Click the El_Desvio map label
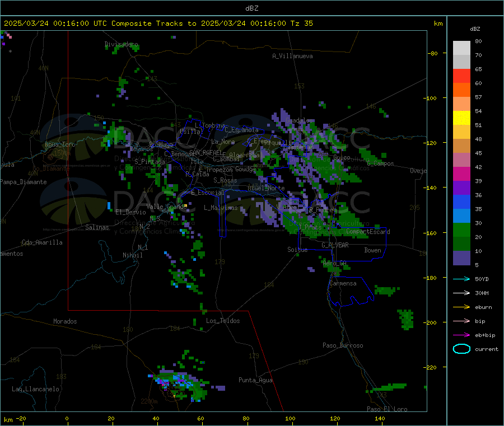This screenshot has height=426, width=504. (x=131, y=212)
